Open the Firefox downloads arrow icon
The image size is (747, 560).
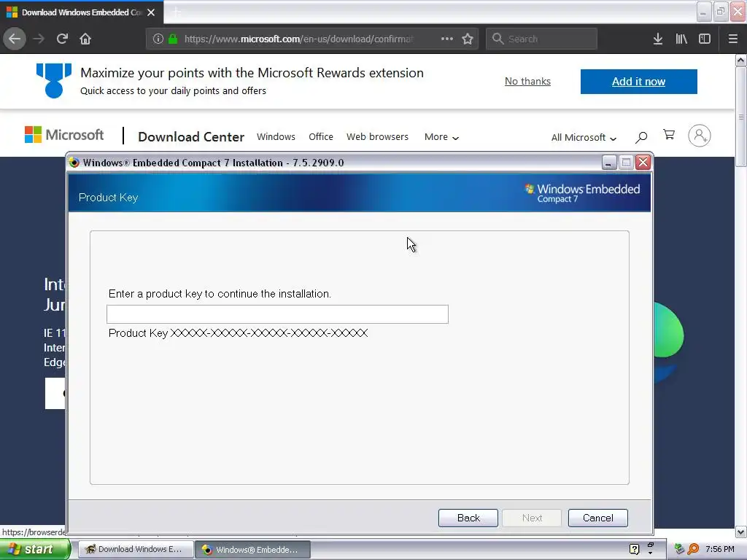[658, 39]
